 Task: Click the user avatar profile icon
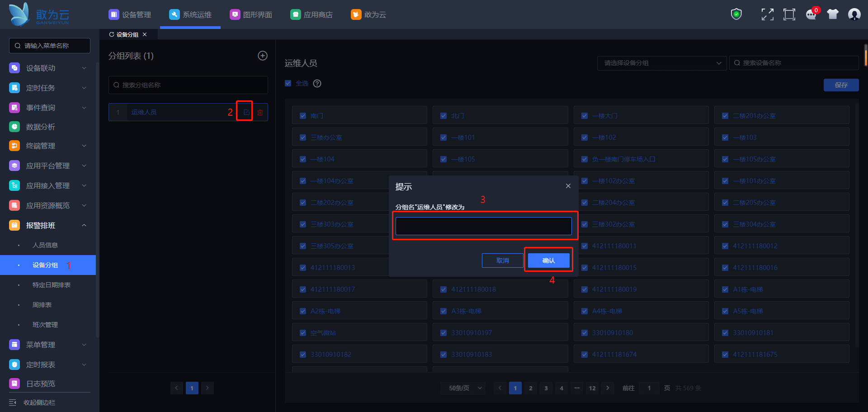pos(854,14)
